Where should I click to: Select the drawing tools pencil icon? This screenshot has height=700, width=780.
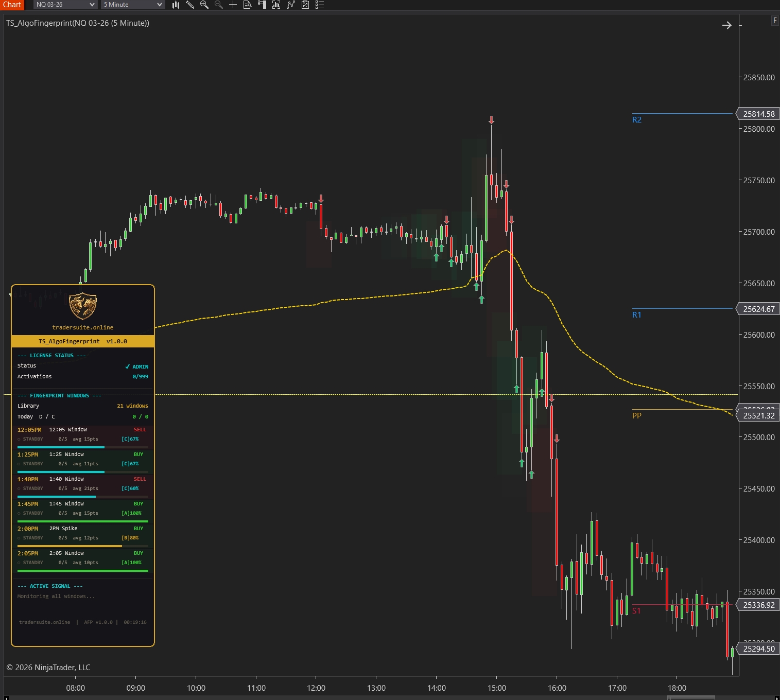[190, 5]
